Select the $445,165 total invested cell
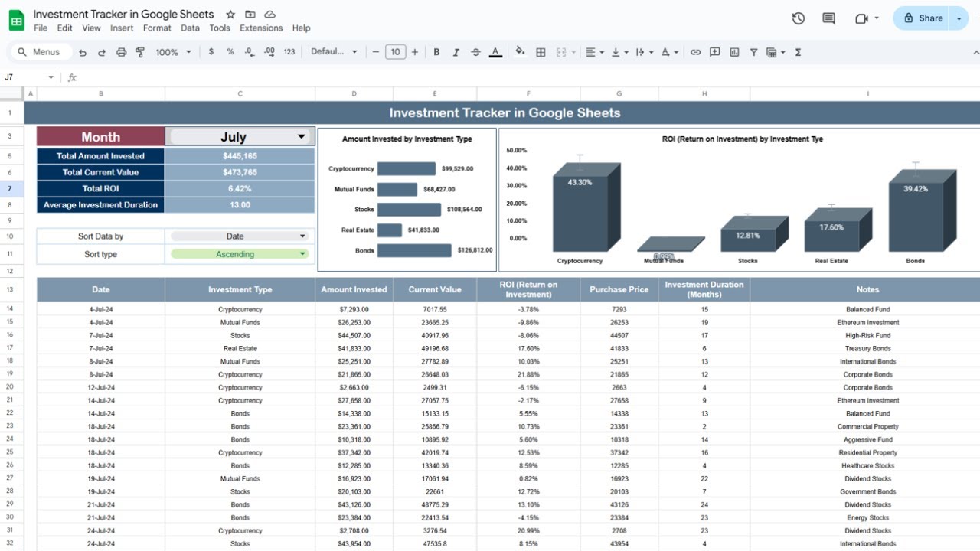Viewport: 980px width, 551px height. [240, 156]
